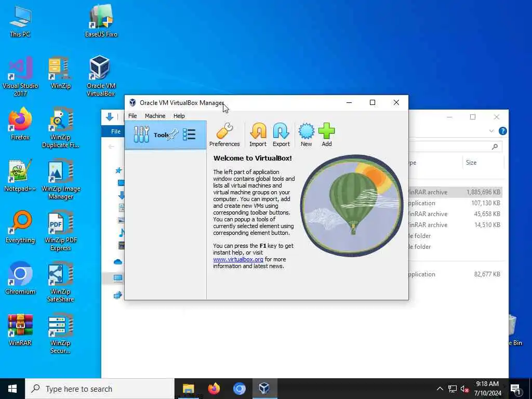Select the Chromium desktop shortcut

point(20,278)
